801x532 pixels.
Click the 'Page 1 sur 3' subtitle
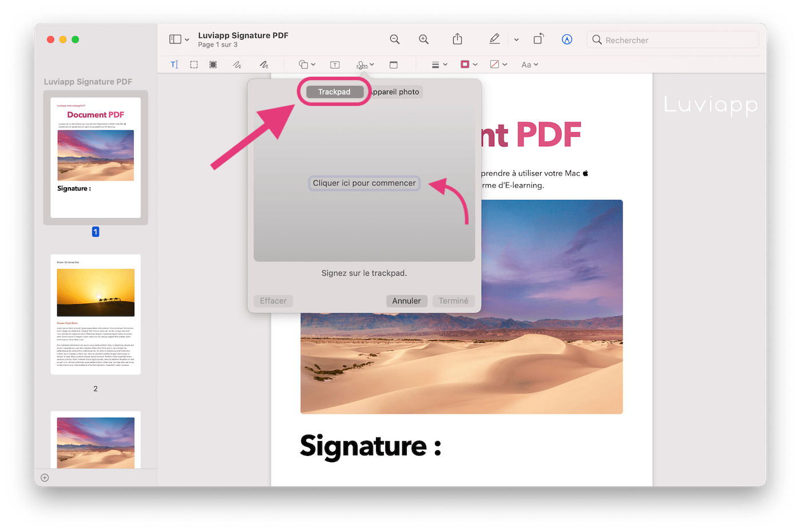pyautogui.click(x=218, y=45)
